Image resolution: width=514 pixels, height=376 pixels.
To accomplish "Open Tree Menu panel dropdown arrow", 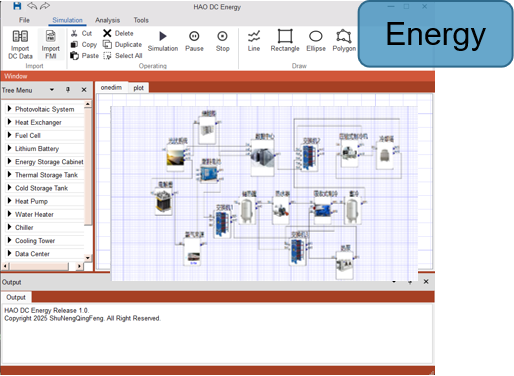I will (52, 90).
